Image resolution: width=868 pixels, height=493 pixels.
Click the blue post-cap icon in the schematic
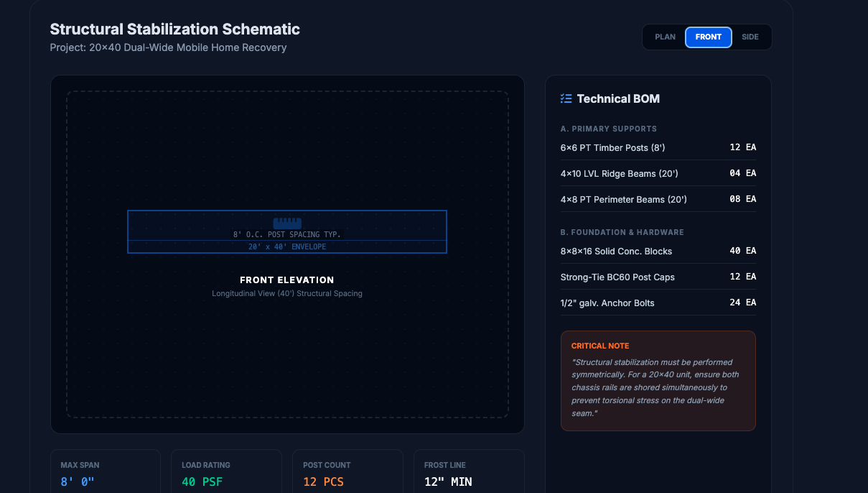click(x=287, y=224)
